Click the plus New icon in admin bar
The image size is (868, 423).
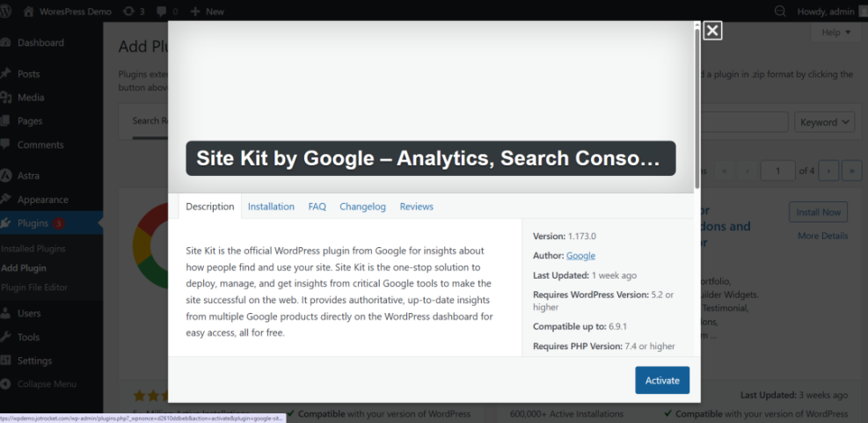tap(195, 11)
